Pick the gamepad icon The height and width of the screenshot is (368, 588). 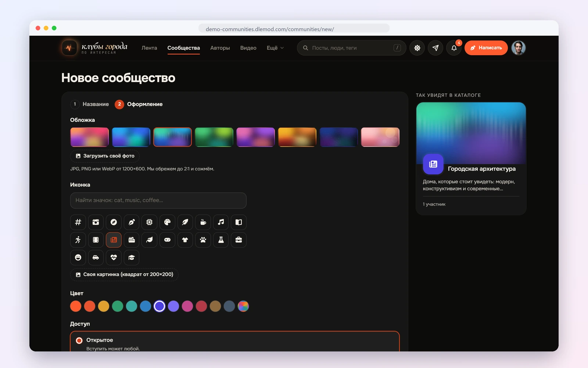pyautogui.click(x=167, y=240)
